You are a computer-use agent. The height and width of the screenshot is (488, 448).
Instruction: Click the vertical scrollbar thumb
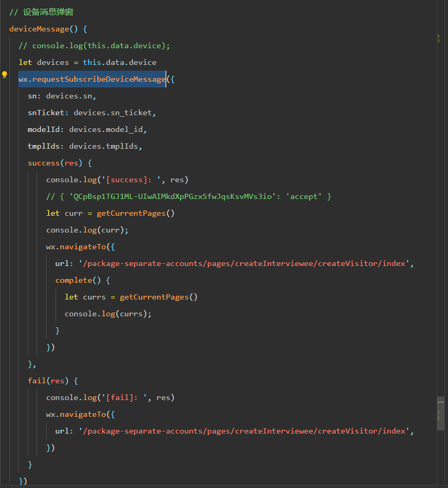tap(441, 413)
